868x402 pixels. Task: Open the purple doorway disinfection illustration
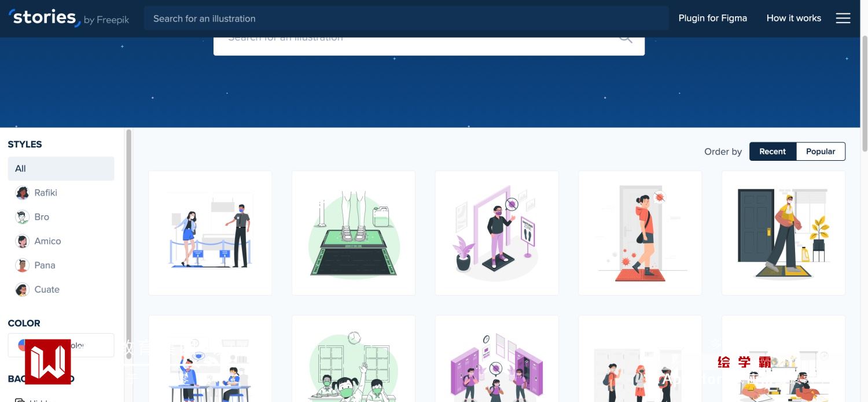point(497,233)
